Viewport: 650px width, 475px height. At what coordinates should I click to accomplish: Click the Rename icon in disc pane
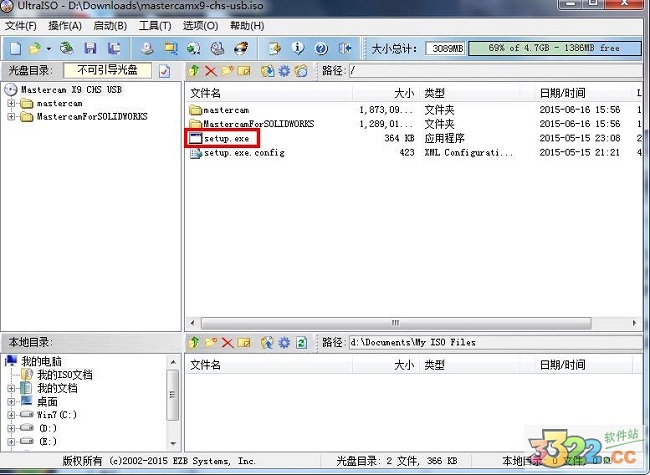point(244,71)
